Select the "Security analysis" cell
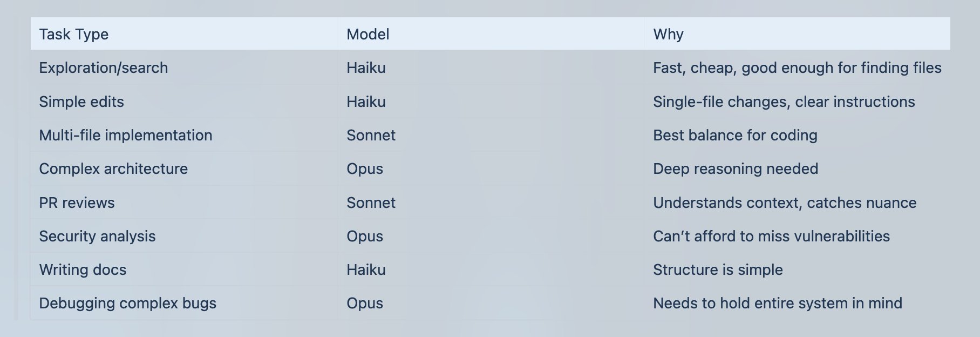Image resolution: width=980 pixels, height=337 pixels. (97, 237)
